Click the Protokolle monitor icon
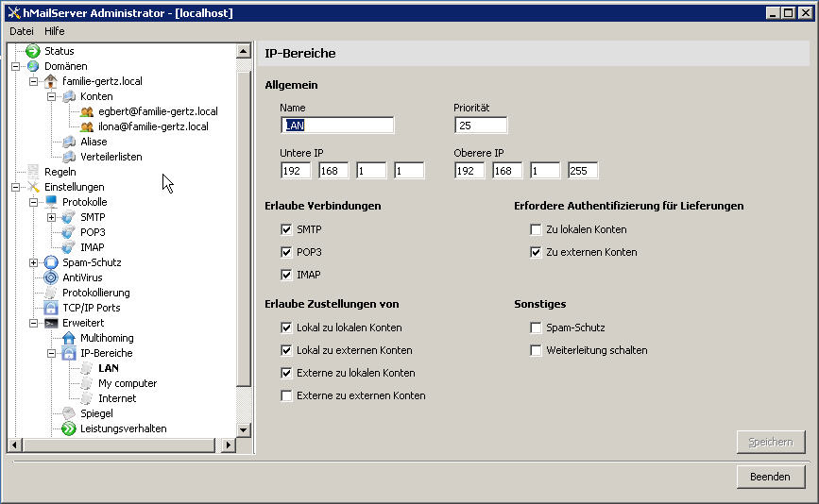819x504 pixels. tap(51, 201)
